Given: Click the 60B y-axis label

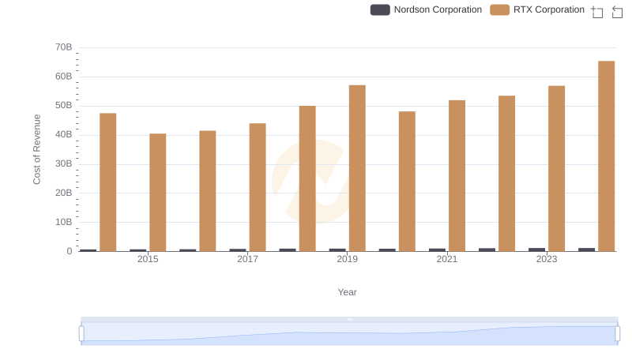Looking at the screenshot, I should [x=64, y=76].
